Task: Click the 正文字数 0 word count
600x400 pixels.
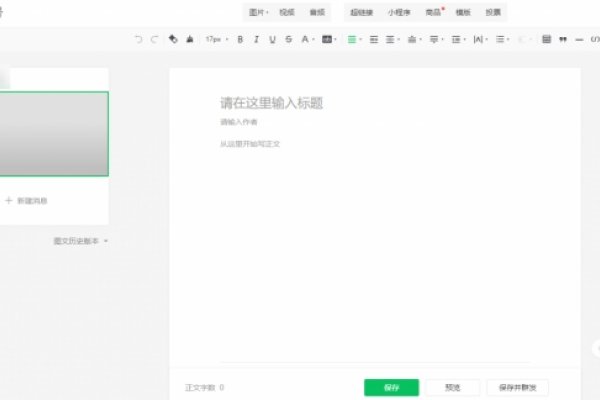Action: tap(204, 388)
